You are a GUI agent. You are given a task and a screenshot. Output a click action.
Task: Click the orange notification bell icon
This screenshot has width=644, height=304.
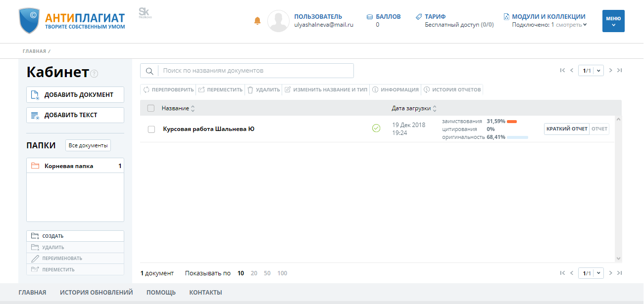(257, 21)
